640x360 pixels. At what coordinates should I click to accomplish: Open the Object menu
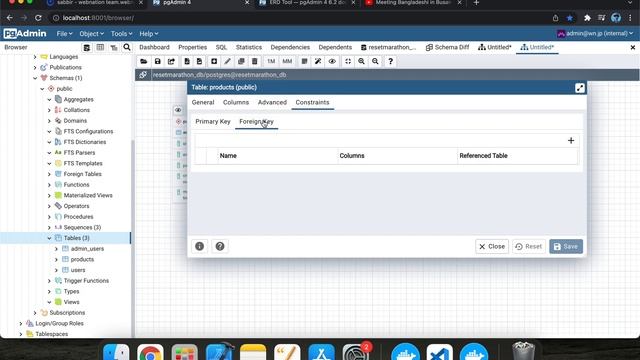[x=91, y=34]
